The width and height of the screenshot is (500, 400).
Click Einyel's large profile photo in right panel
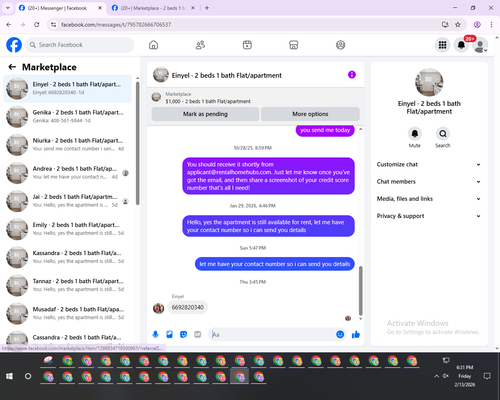coord(429,83)
